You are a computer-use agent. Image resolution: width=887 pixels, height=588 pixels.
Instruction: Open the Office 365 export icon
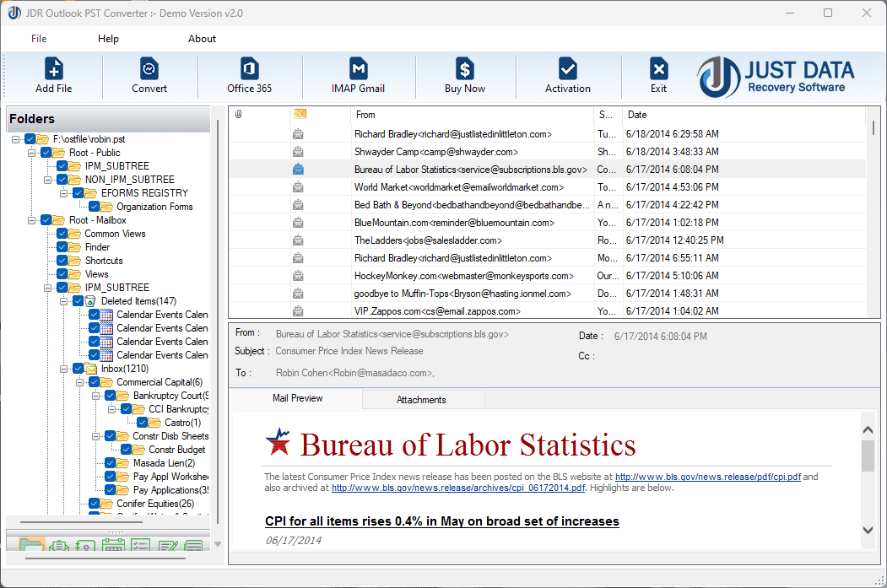(x=248, y=76)
